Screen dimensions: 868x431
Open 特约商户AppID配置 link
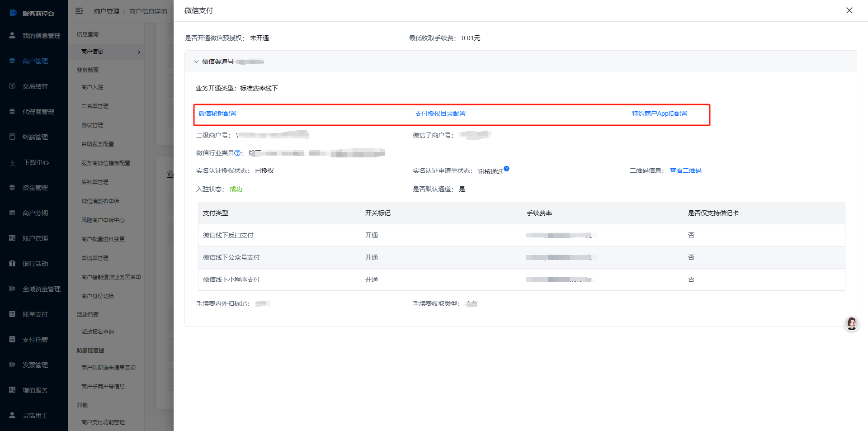pyautogui.click(x=659, y=114)
